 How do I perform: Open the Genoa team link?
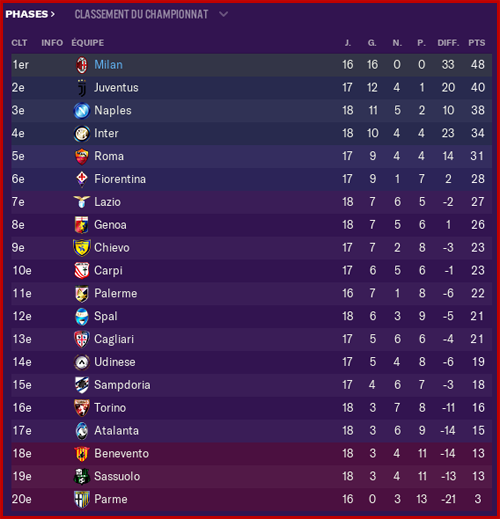110,225
